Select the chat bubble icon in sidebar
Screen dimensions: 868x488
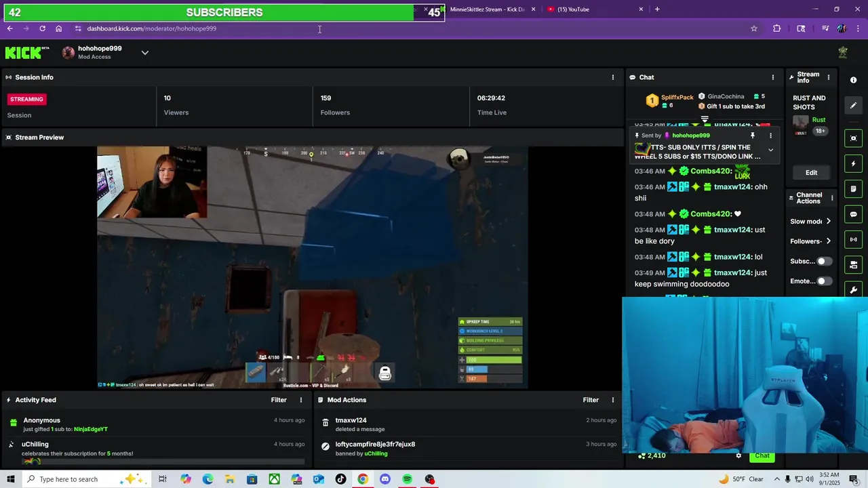pyautogui.click(x=853, y=214)
